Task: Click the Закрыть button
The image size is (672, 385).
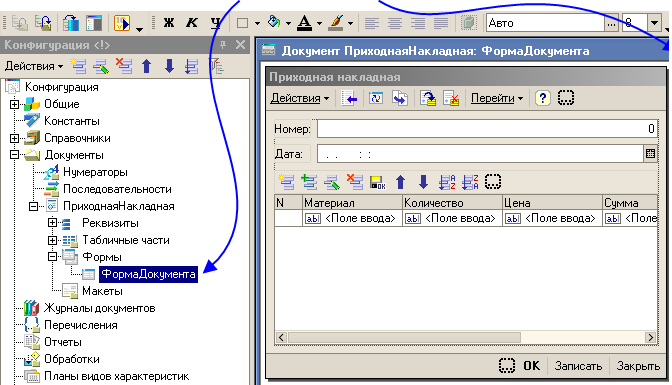Action: [638, 366]
